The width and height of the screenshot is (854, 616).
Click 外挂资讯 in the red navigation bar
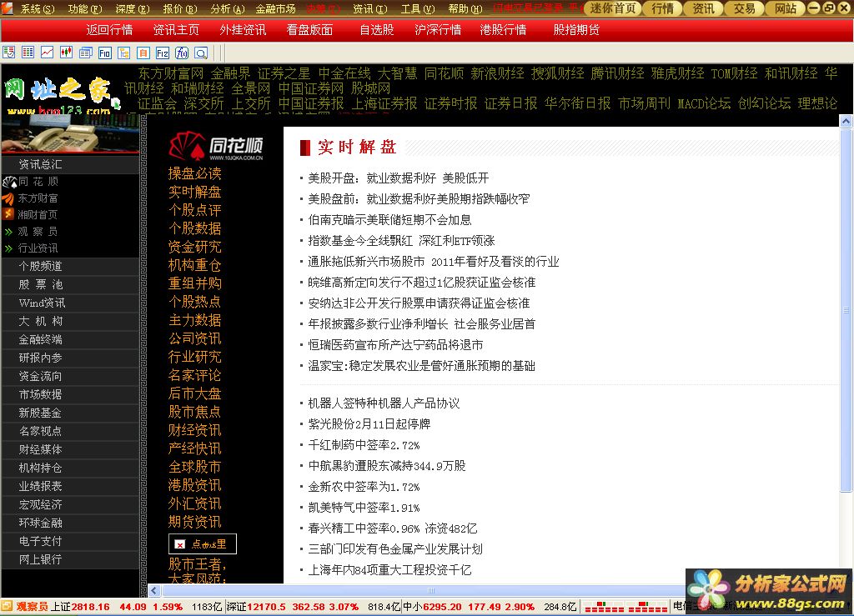(x=243, y=30)
